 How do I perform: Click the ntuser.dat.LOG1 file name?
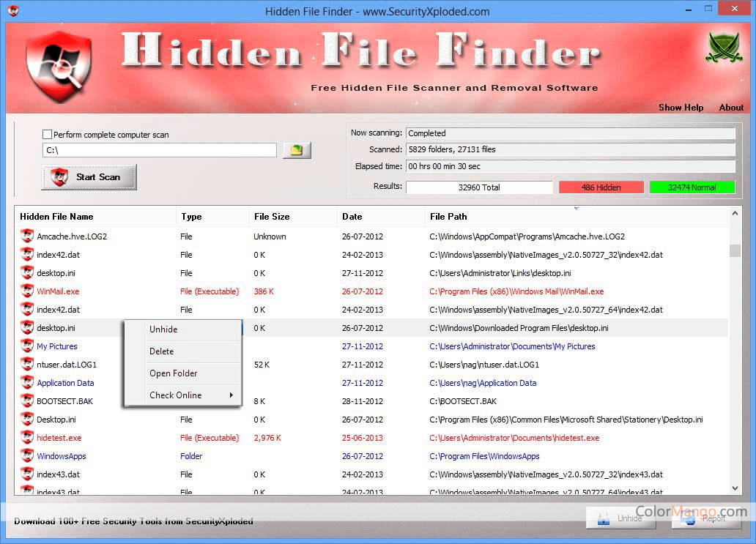pyautogui.click(x=67, y=365)
